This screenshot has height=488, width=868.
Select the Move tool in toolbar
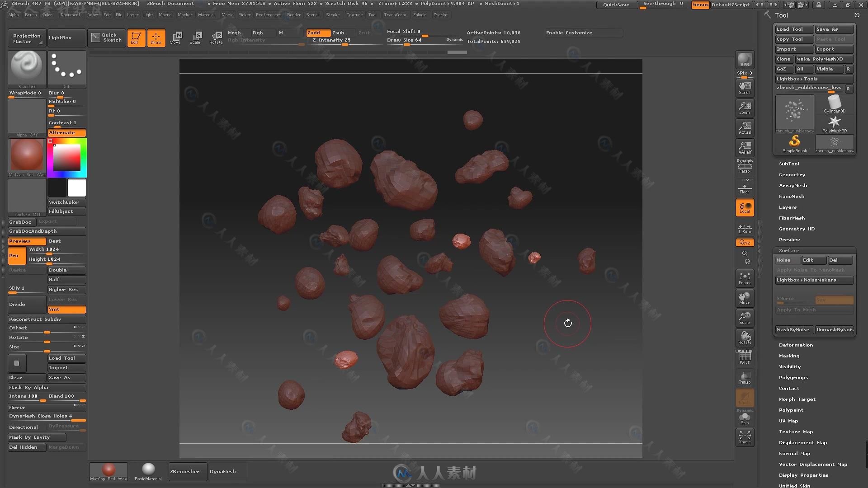(175, 37)
